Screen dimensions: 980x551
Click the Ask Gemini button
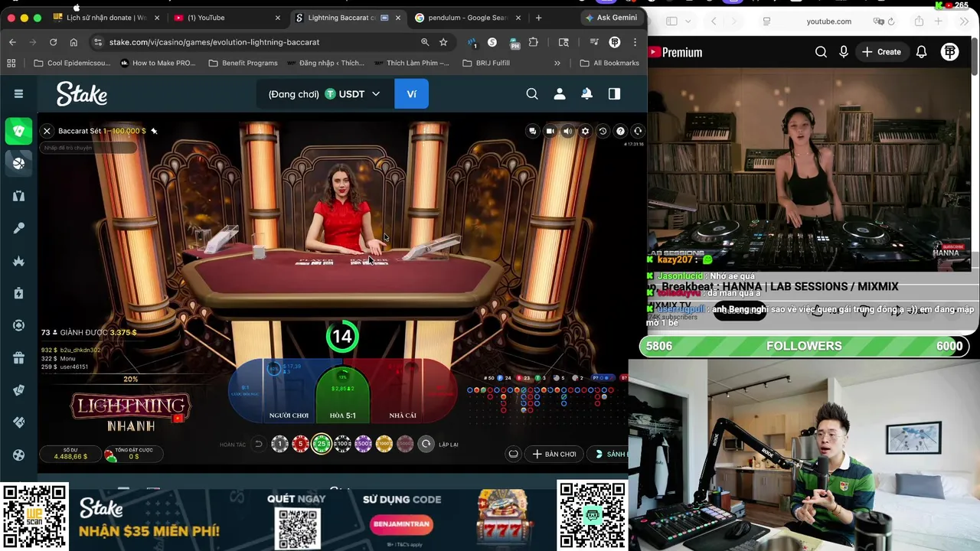[611, 18]
